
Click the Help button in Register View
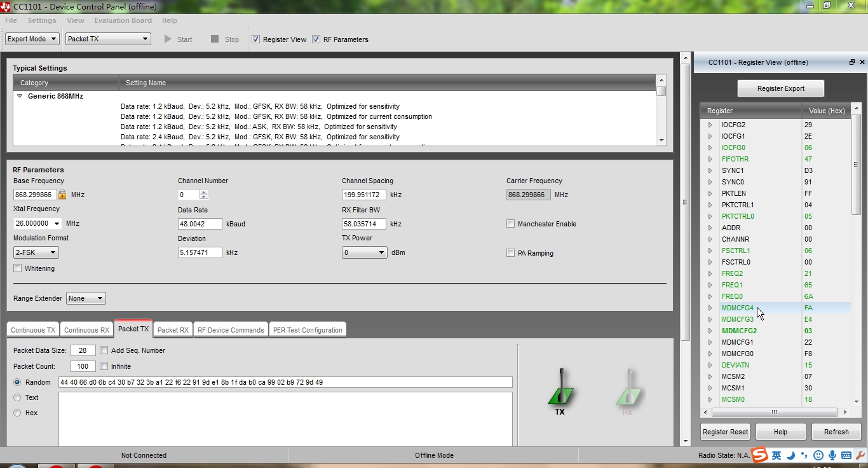780,432
